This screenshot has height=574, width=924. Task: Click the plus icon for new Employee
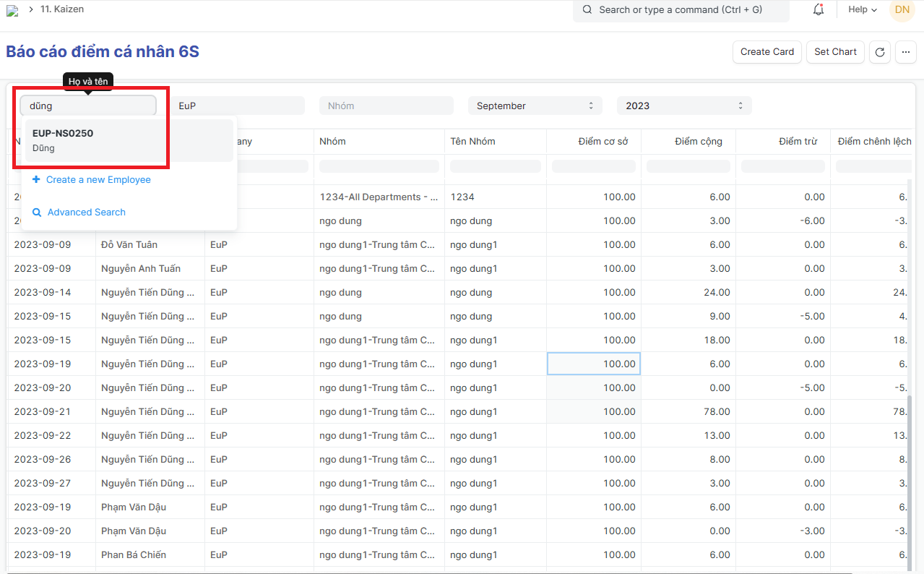(36, 180)
